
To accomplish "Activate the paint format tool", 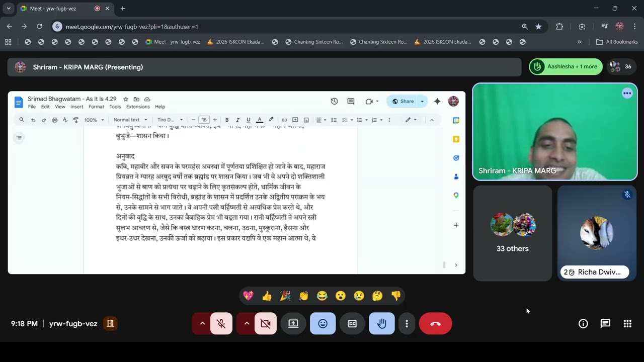I will [x=76, y=120].
